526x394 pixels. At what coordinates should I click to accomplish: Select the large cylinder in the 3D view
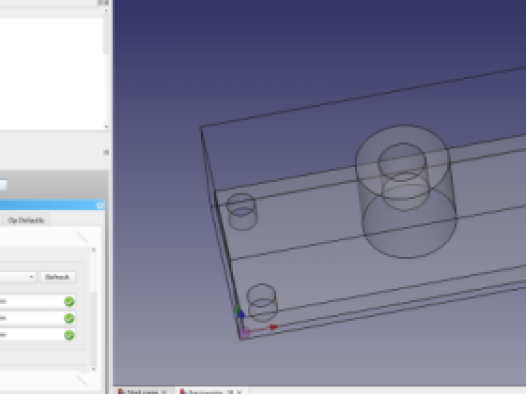click(407, 192)
